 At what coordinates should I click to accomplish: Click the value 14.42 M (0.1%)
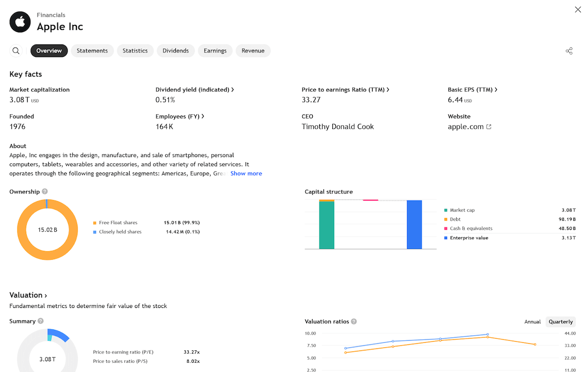[183, 231]
